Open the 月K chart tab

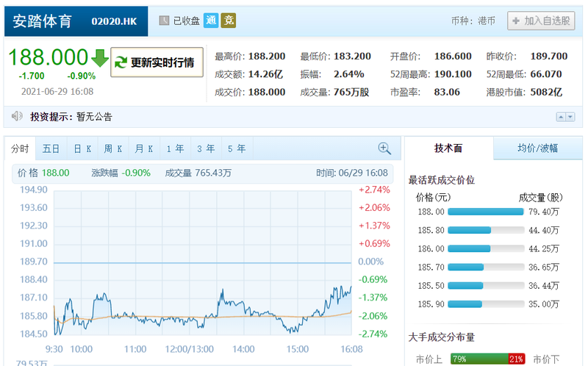click(x=144, y=149)
